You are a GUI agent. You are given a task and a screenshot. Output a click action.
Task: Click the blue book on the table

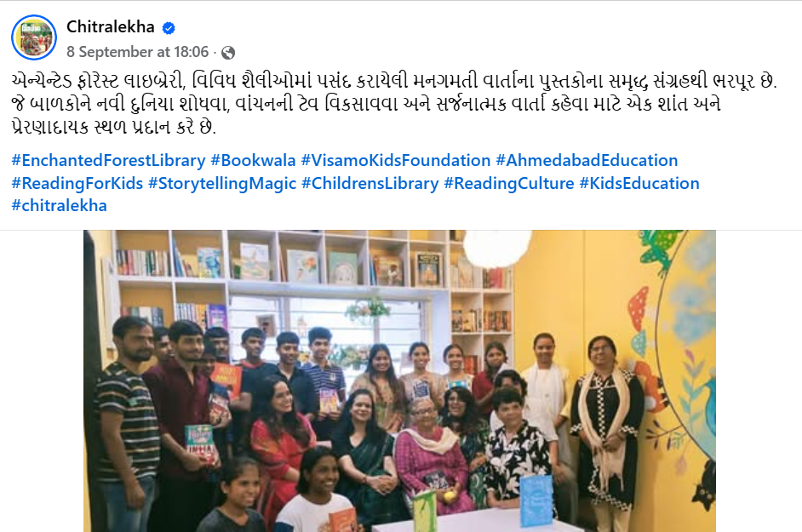tap(536, 501)
